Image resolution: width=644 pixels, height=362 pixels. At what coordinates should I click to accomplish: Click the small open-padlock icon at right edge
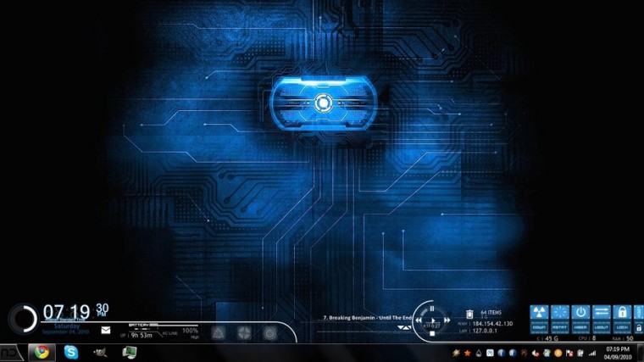tap(639, 328)
